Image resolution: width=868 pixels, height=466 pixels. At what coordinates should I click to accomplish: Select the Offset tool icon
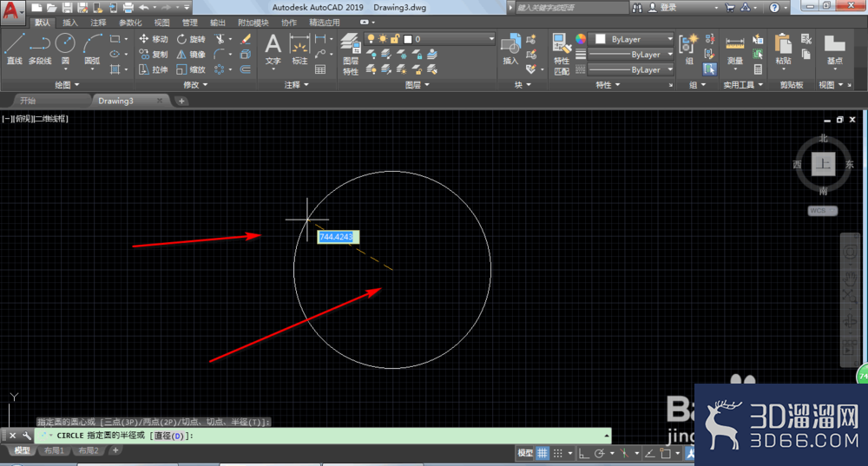point(246,69)
